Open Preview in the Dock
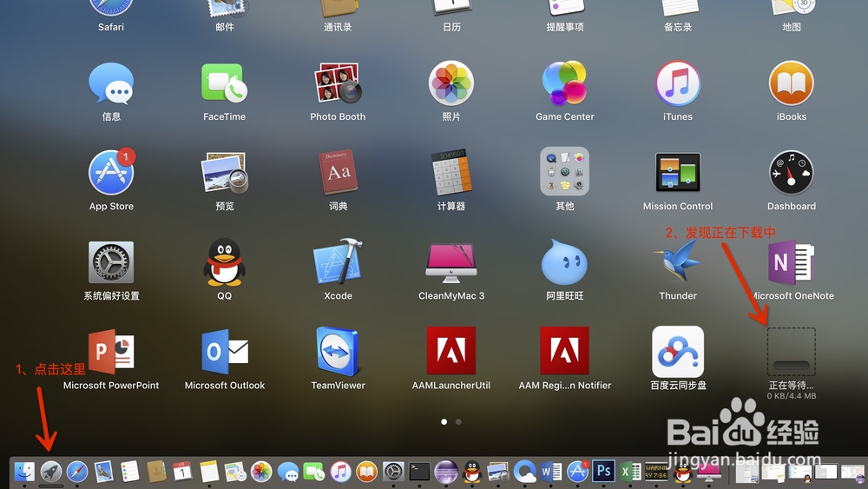Viewport: 868px width, 489px height. pyautogui.click(x=497, y=472)
